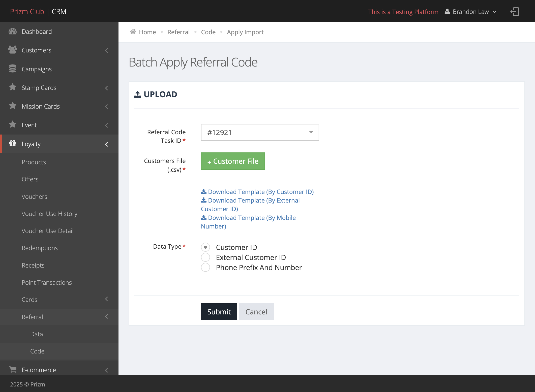
Task: Click the Stamp Cards star icon
Action: [12, 87]
